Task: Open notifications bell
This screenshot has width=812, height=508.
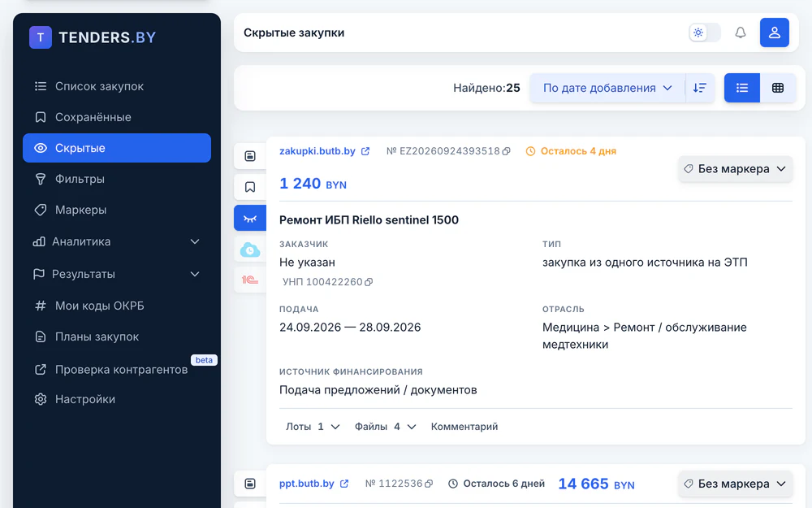Action: [x=741, y=33]
